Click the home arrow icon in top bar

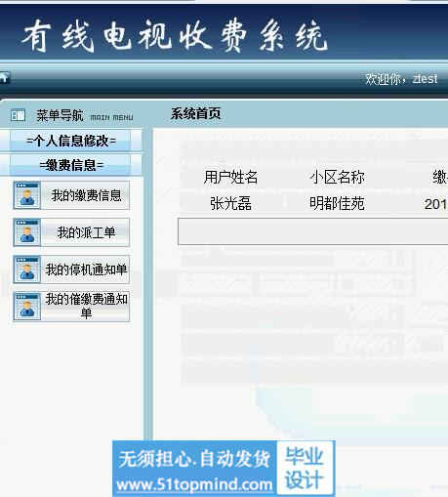click(x=5, y=78)
